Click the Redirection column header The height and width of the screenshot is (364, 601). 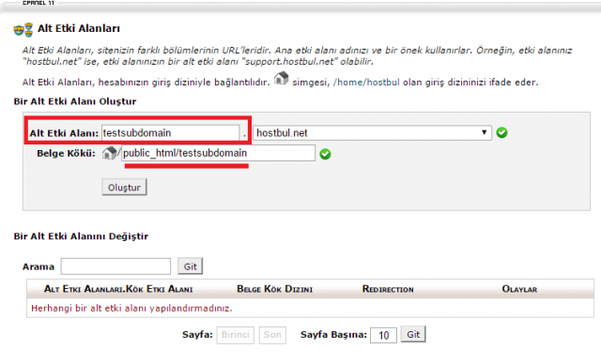(x=388, y=289)
